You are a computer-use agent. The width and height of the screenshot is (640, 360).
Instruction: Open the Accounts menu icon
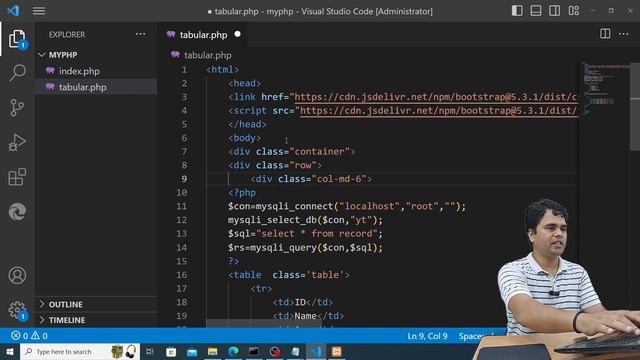point(17,276)
